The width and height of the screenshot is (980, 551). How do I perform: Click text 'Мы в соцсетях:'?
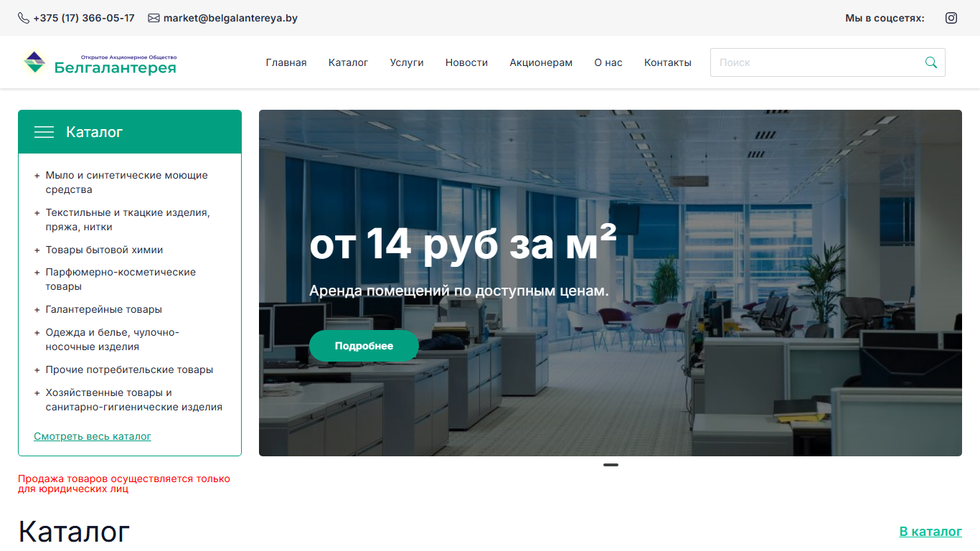tap(885, 18)
